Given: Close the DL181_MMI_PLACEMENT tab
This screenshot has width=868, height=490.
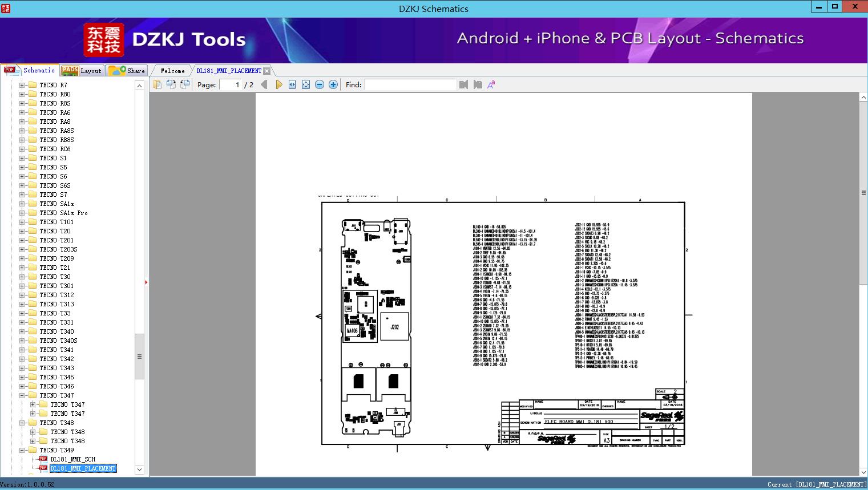Looking at the screenshot, I should (x=267, y=71).
